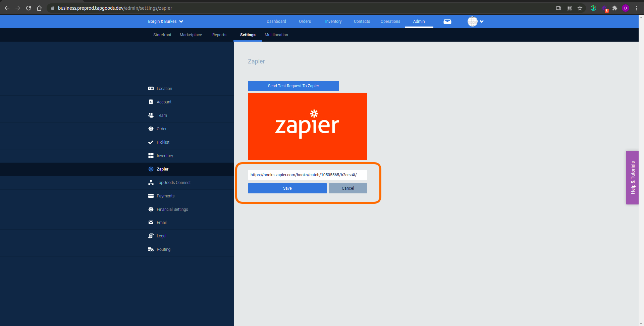Screen dimensions: 644x326
Task: Click the Account dollar icon in sidebar
Action: coord(151,102)
